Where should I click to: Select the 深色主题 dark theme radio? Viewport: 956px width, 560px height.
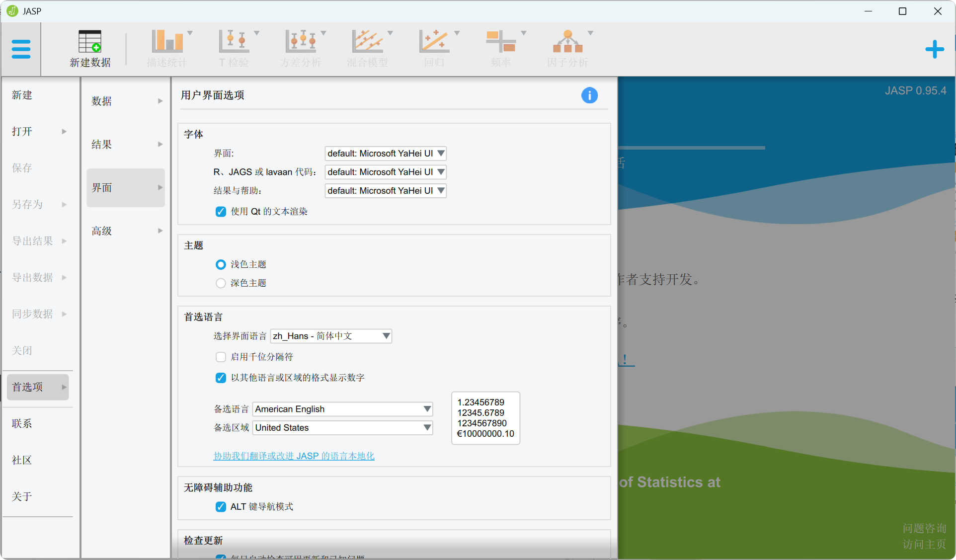[221, 283]
